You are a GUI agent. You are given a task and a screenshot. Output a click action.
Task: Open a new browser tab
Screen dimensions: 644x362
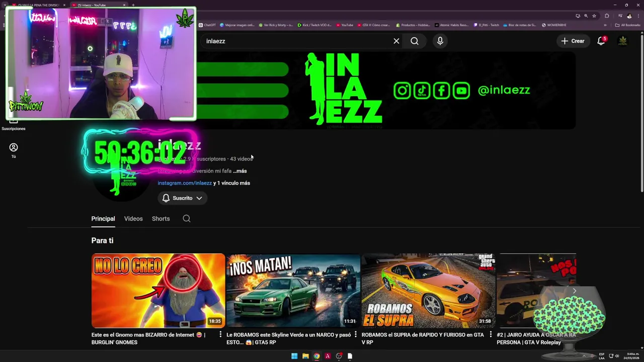[x=133, y=5]
